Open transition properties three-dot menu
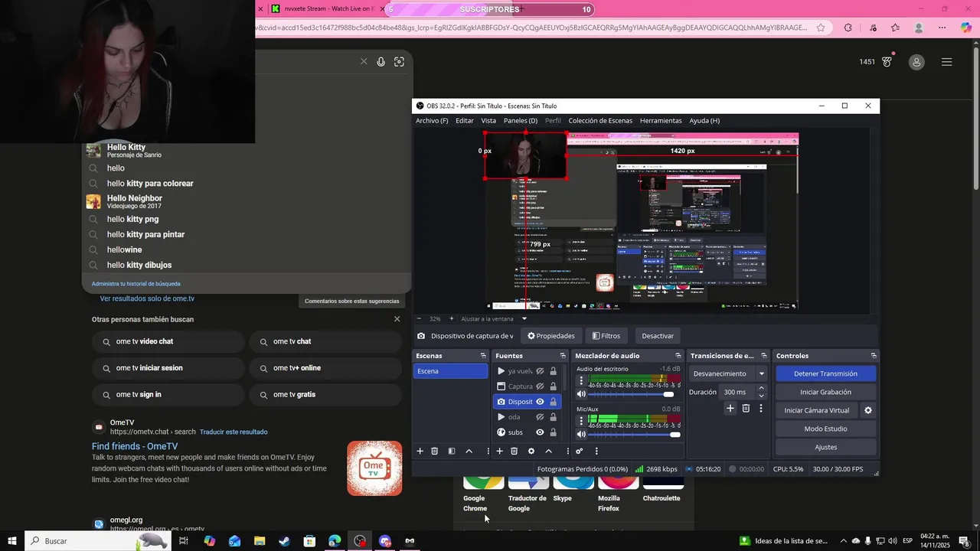 [x=760, y=409]
